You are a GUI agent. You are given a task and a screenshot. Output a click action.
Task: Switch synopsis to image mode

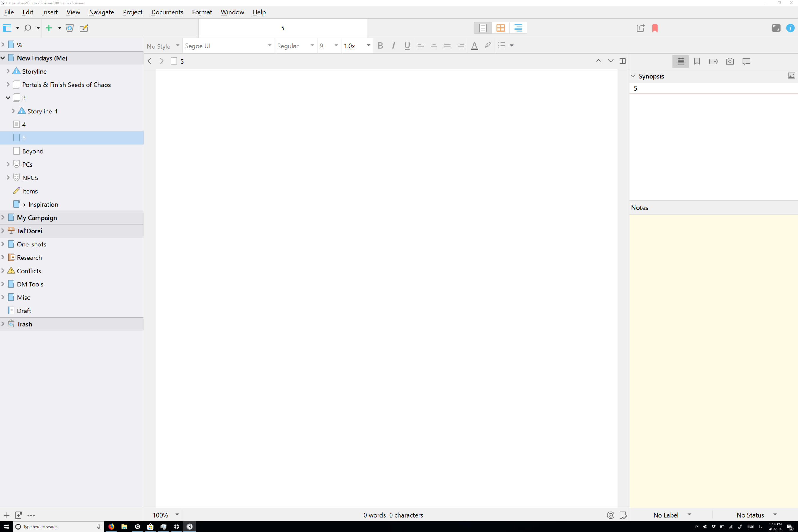(791, 76)
